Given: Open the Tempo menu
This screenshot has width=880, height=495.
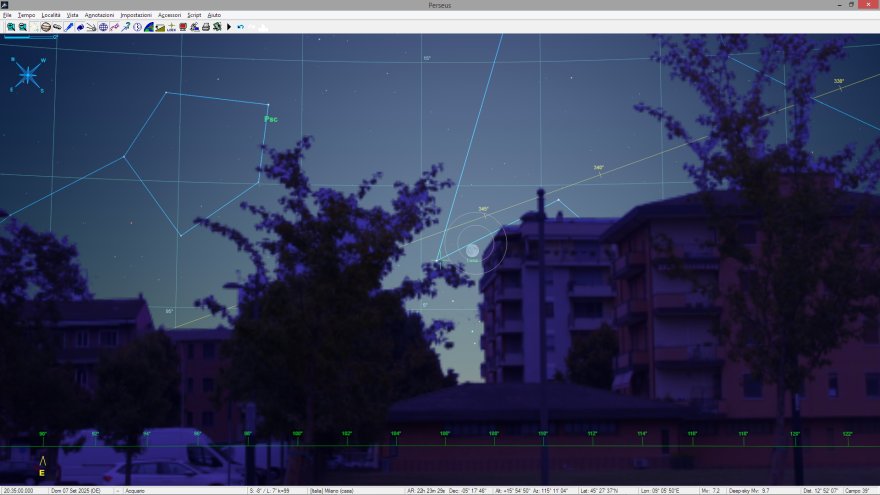Looking at the screenshot, I should [26, 16].
